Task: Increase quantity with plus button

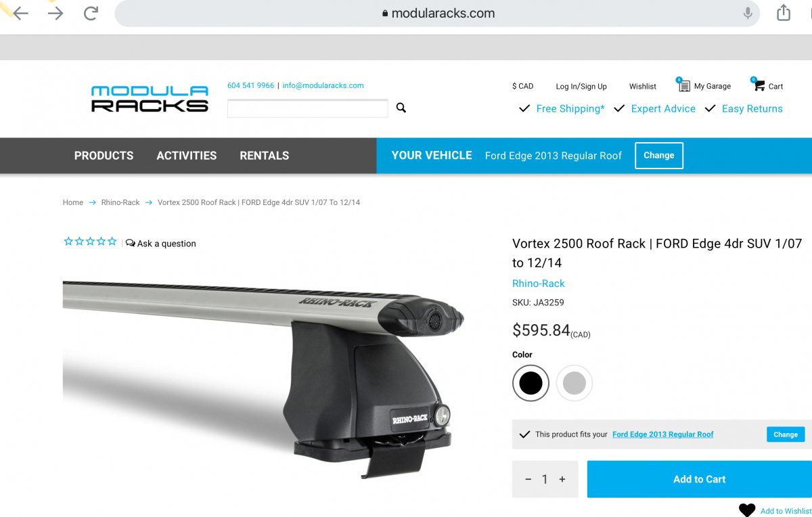Action: pos(562,479)
